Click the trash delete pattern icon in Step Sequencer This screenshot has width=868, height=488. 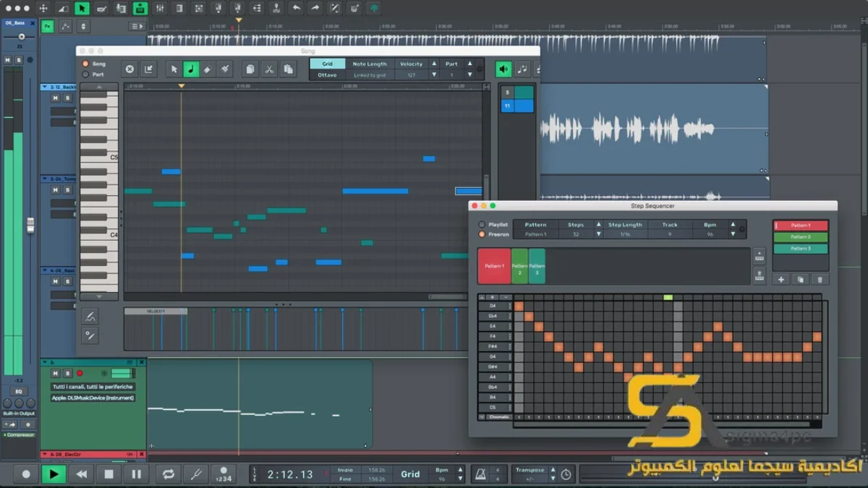[x=820, y=279]
